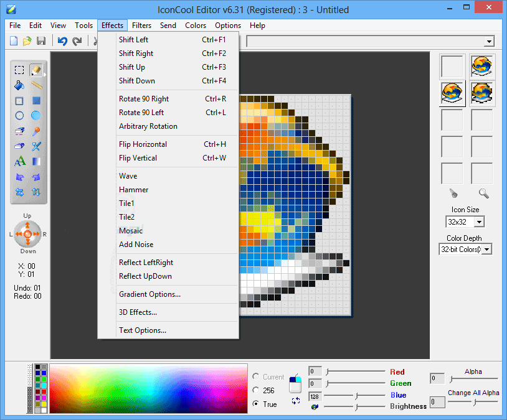The image size is (507, 420).
Task: Select the 256 colors radio button
Action: point(256,390)
